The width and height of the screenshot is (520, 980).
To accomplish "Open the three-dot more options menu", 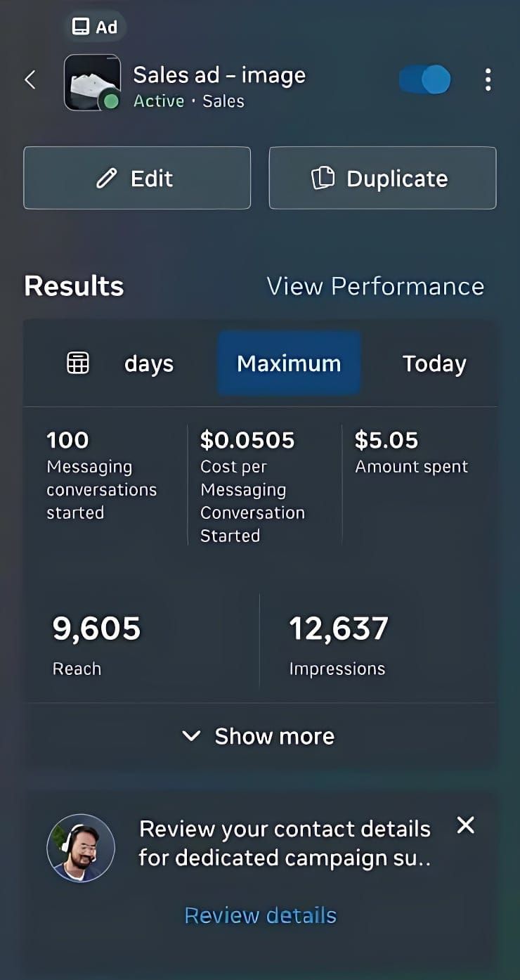I will [488, 79].
